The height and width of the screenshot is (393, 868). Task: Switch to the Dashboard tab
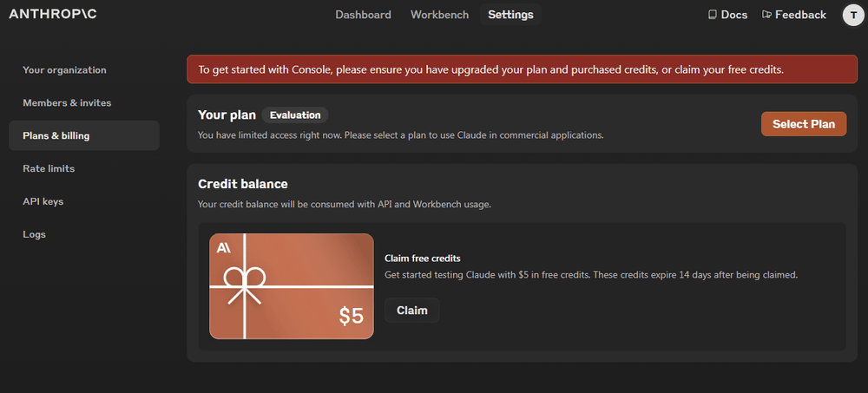(x=363, y=15)
